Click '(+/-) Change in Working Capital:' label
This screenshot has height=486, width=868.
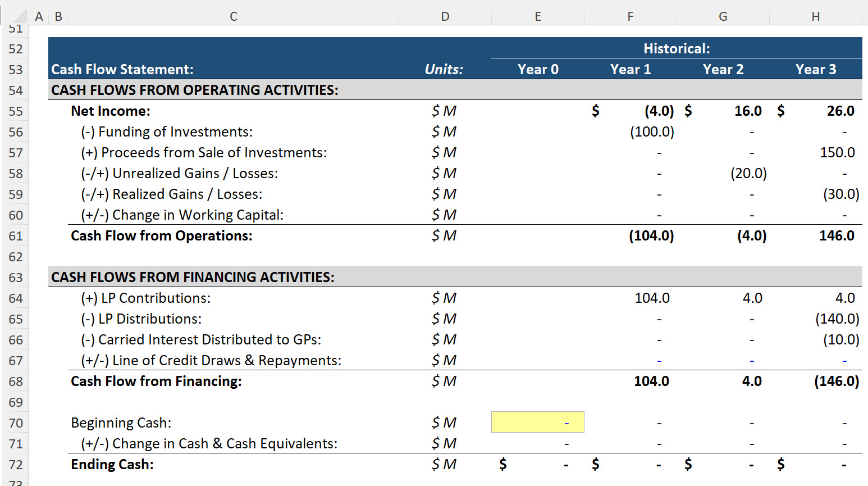(x=182, y=215)
